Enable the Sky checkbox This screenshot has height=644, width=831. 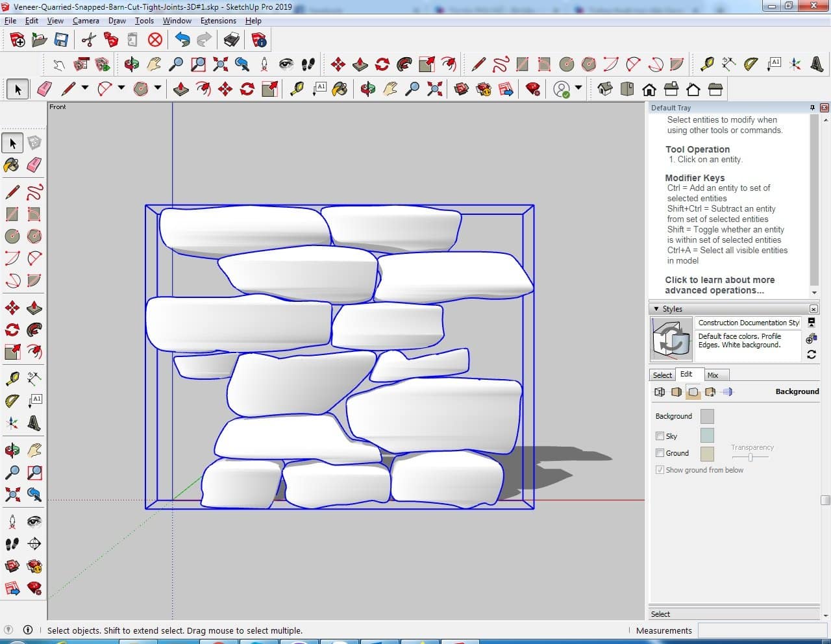[660, 436]
